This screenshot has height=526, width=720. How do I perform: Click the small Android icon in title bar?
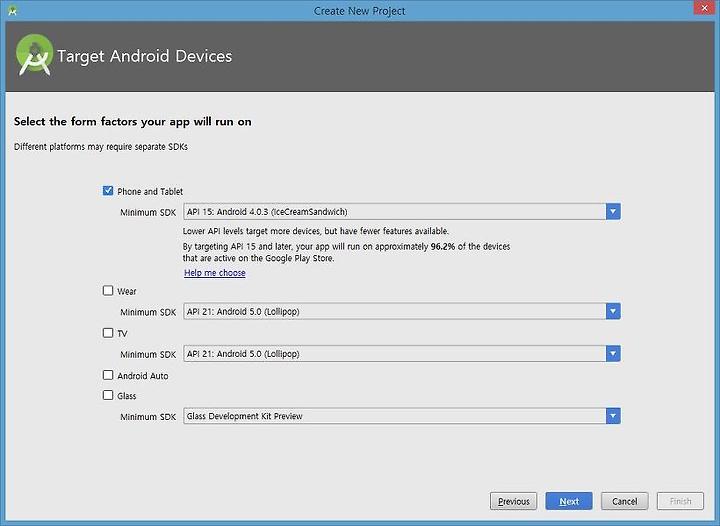(x=12, y=11)
